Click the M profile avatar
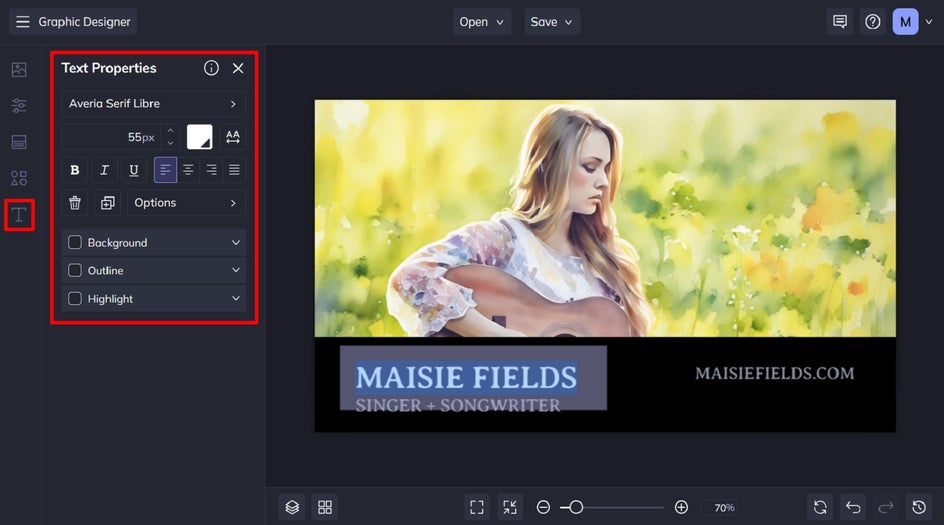944x525 pixels. (905, 22)
